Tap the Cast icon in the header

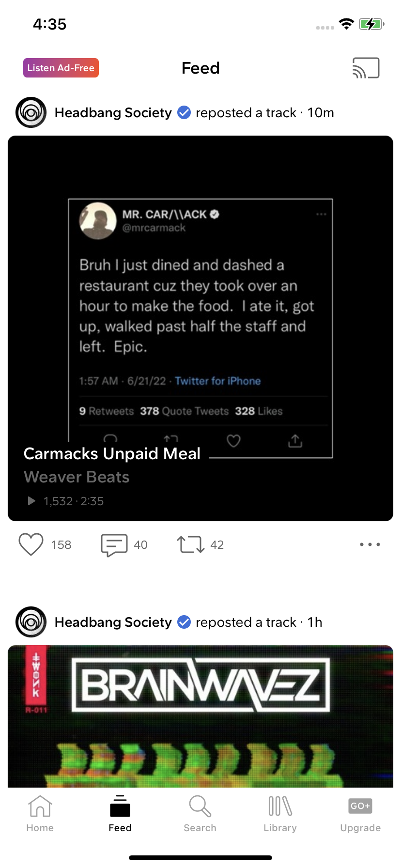(x=366, y=68)
